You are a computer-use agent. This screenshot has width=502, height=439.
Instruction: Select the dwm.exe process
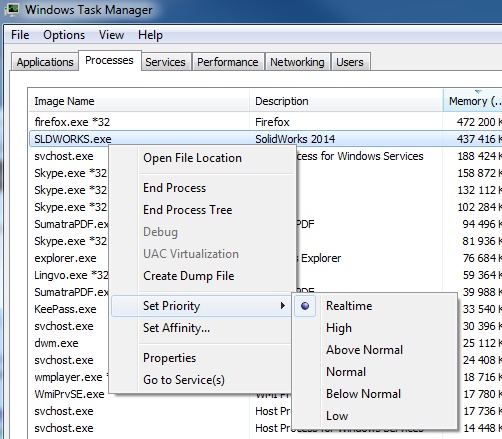click(x=56, y=343)
